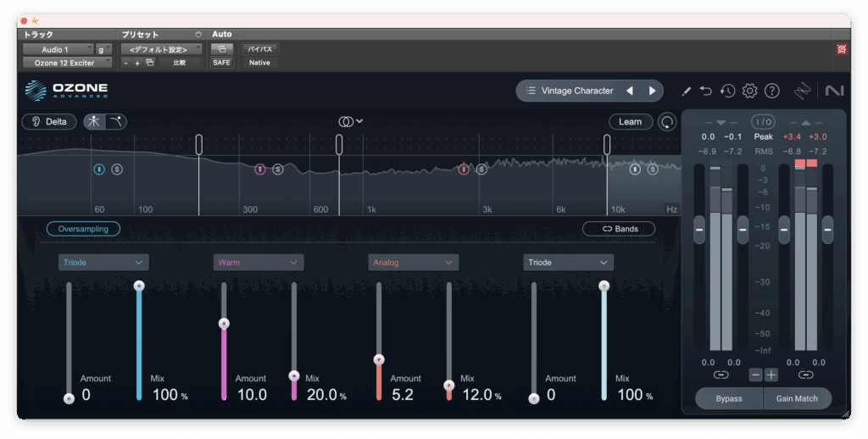
Task: Link the input gain channels
Action: pyautogui.click(x=721, y=375)
